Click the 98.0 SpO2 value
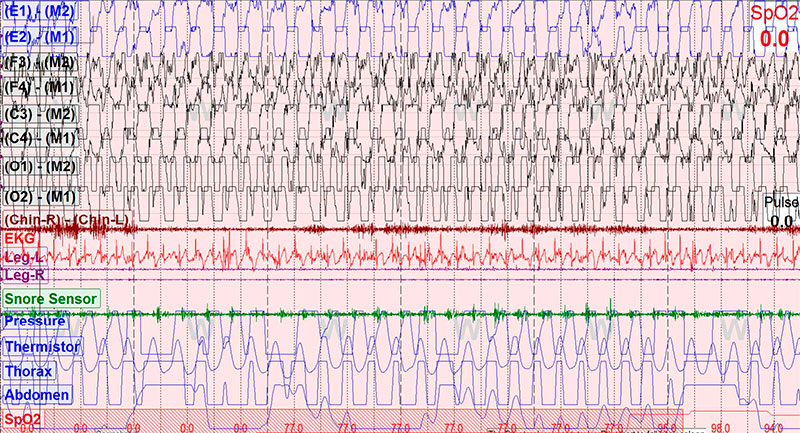Viewport: 800px width, 433px height. pos(720,428)
